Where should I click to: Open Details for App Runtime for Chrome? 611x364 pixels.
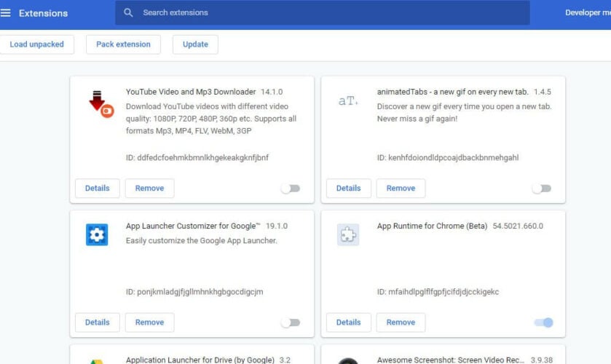(348, 323)
